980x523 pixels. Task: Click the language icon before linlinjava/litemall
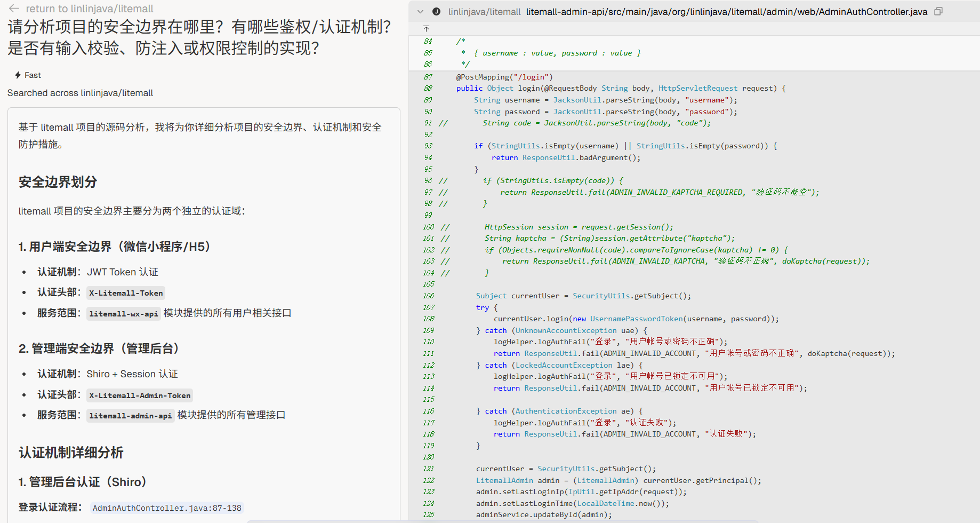point(436,12)
